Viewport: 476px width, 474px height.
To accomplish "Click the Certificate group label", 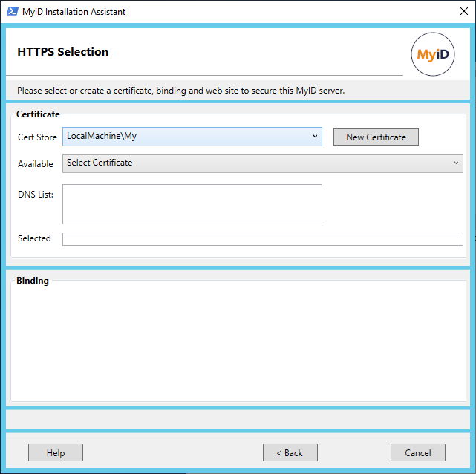I will pyautogui.click(x=38, y=114).
